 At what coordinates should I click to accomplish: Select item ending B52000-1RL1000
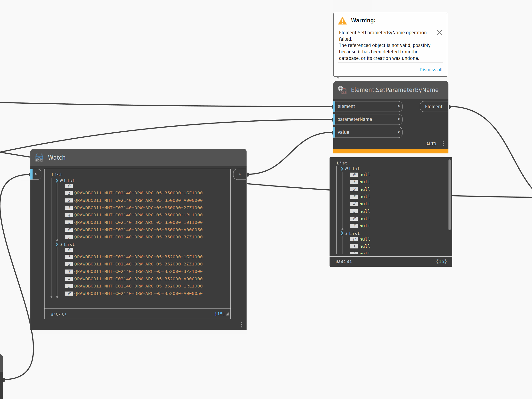coord(138,286)
